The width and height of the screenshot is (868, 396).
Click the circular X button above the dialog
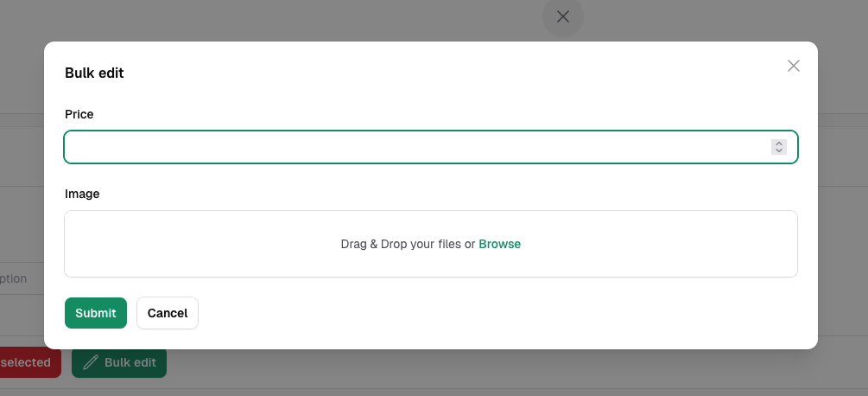coord(563,16)
